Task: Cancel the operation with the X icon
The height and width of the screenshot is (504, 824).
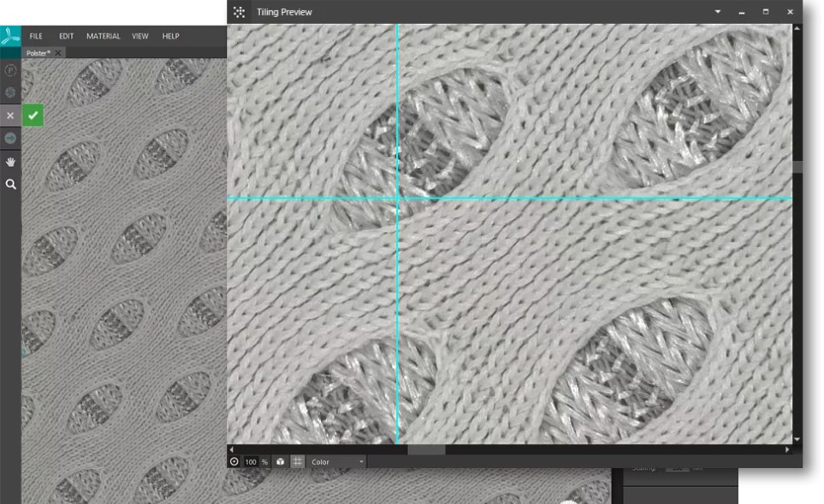Action: (x=10, y=115)
